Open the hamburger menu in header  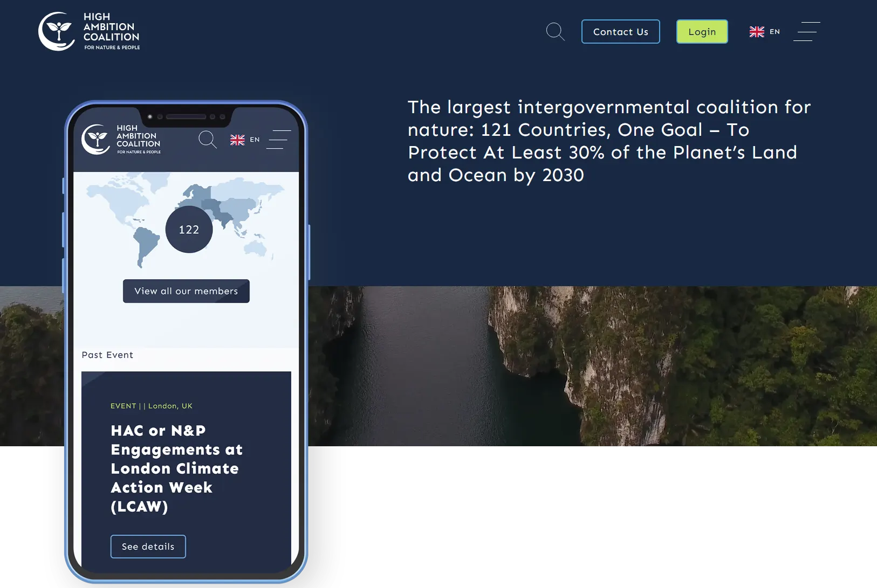coord(807,31)
